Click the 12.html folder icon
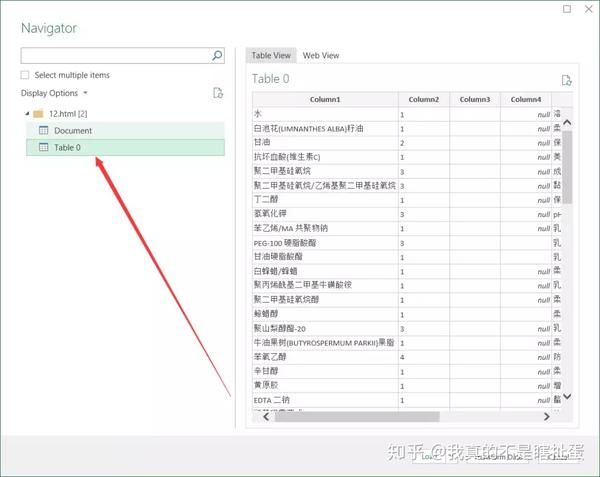Viewport: 600px width, 477px height. [38, 114]
